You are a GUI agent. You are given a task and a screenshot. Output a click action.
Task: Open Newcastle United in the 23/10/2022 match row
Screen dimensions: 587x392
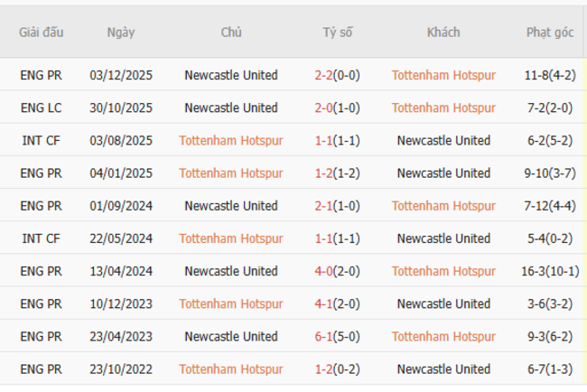(x=443, y=369)
